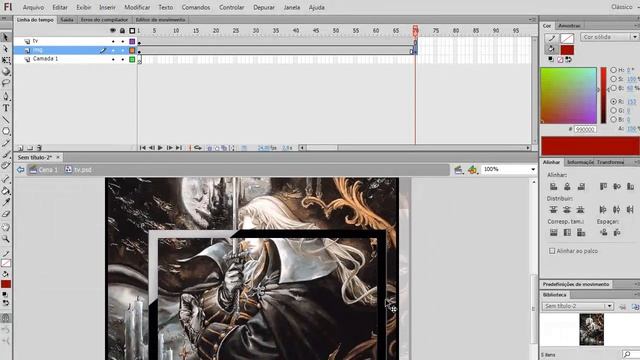Click align left edge icon in Alinhar panel
640x360 pixels.
[x=553, y=187]
